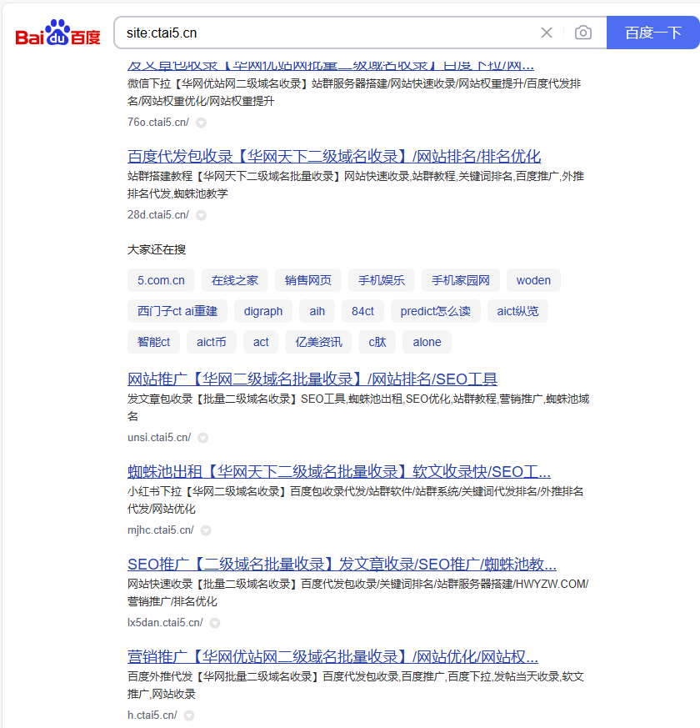Select related search act
This screenshot has height=728, width=700.
(261, 342)
